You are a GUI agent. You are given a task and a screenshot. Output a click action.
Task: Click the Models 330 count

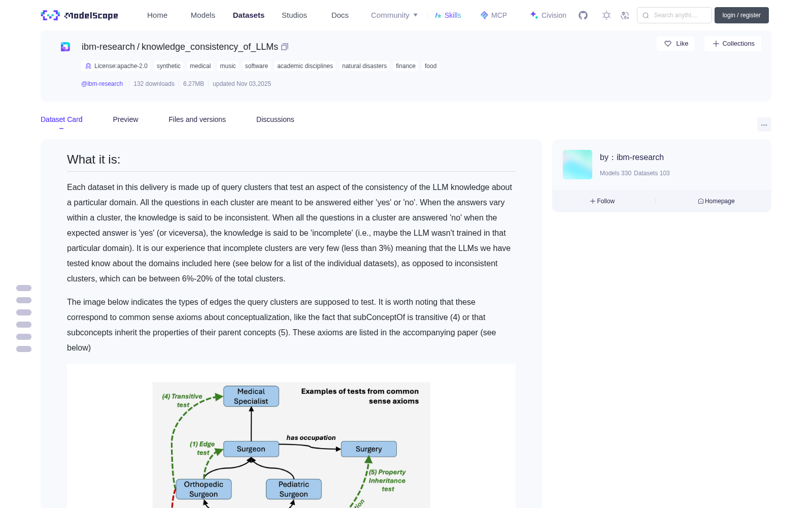coord(616,173)
